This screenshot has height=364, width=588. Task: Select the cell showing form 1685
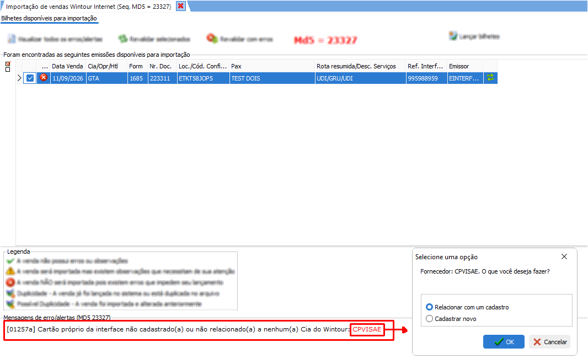(x=138, y=78)
